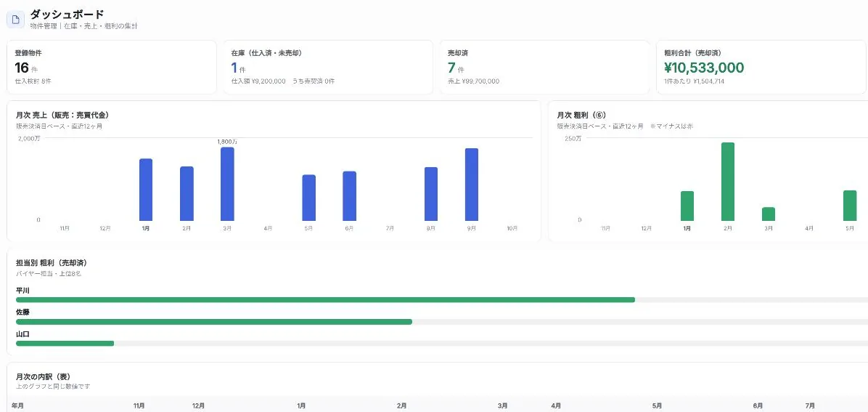
Task: Click the 月次 売上（販売：売買代金） chart title
Action: [62, 115]
